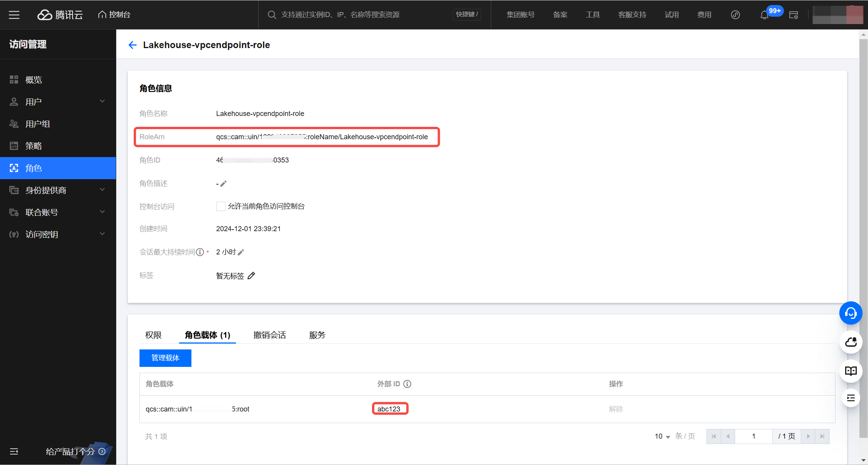The height and width of the screenshot is (465, 868).
Task: Click 管理载体 button
Action: (165, 358)
